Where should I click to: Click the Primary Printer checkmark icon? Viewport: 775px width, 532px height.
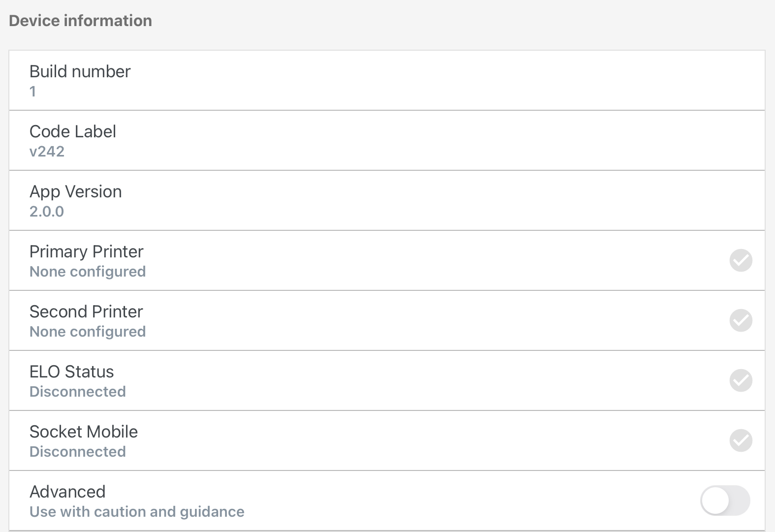coord(741,260)
